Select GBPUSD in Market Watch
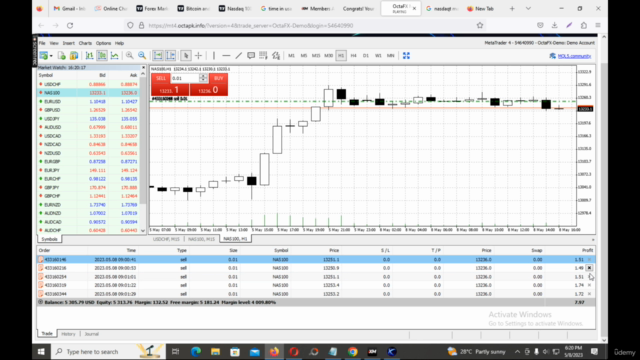The image size is (640, 360). [89, 110]
